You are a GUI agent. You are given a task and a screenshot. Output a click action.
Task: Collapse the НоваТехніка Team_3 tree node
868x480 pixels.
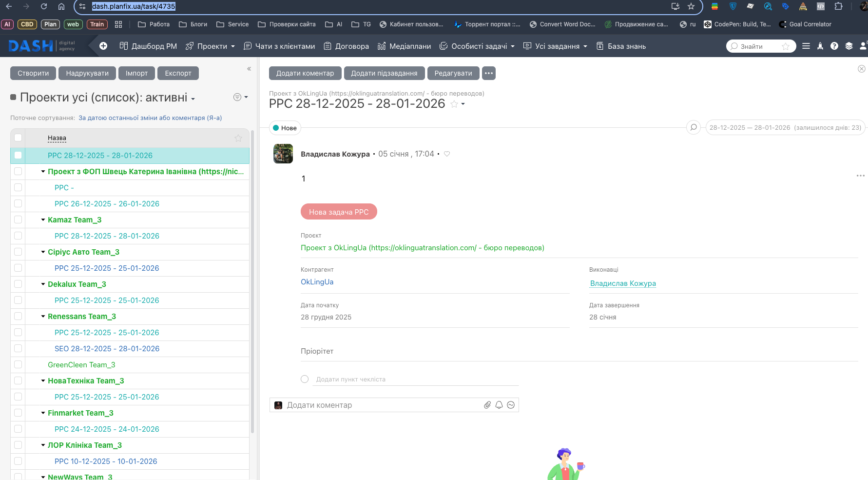coord(43,381)
